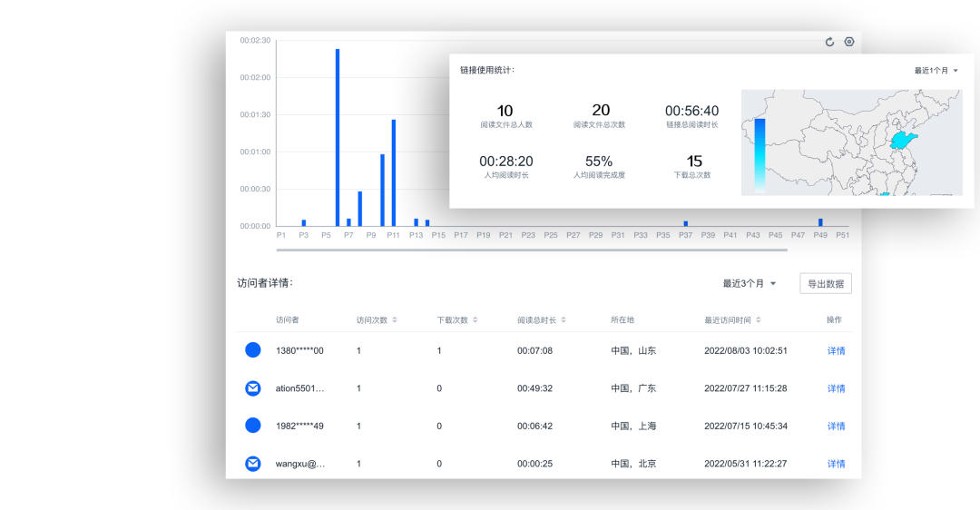Click the 20 阅读文件总次数 statistic
Screen dimensions: 980x510
point(600,115)
